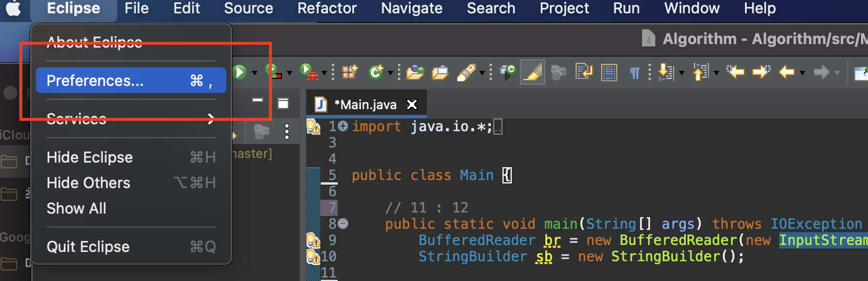Select the Main.java editor tab
This screenshot has width=868, height=281.
366,105
